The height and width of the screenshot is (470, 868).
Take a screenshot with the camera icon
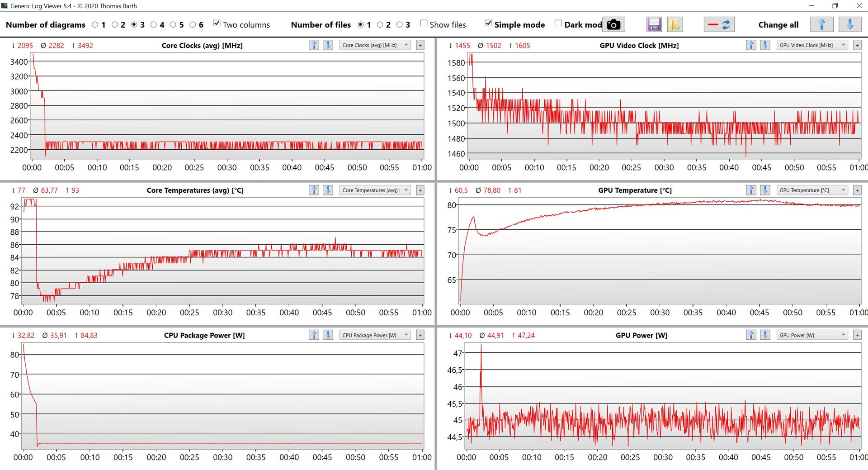[x=613, y=24]
